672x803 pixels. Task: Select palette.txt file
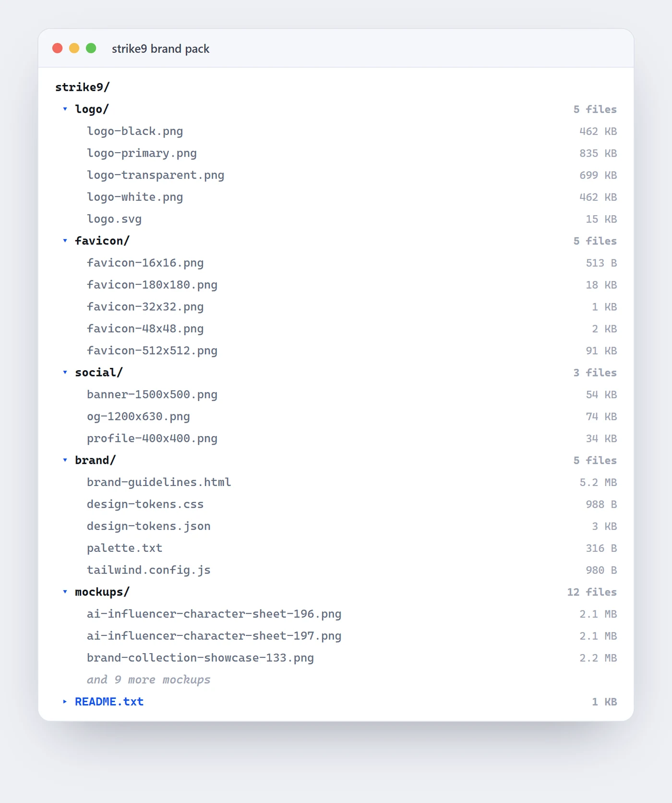336,548
